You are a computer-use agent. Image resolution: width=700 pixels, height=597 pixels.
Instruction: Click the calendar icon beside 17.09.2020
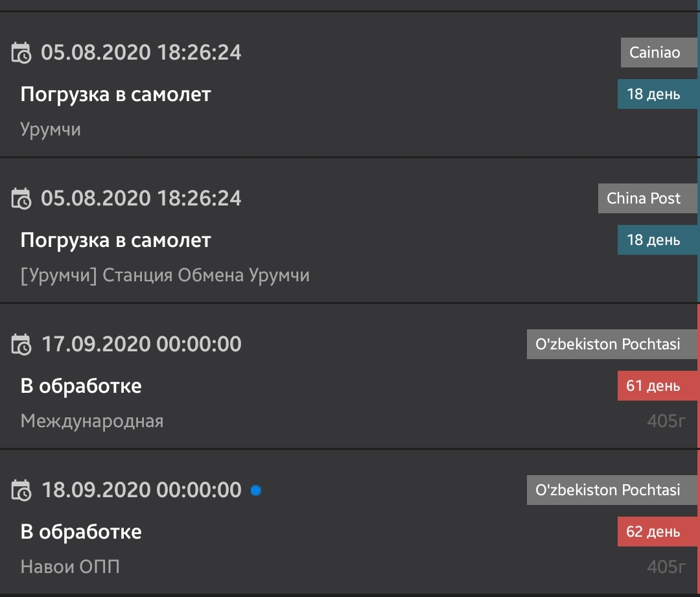coord(21,344)
